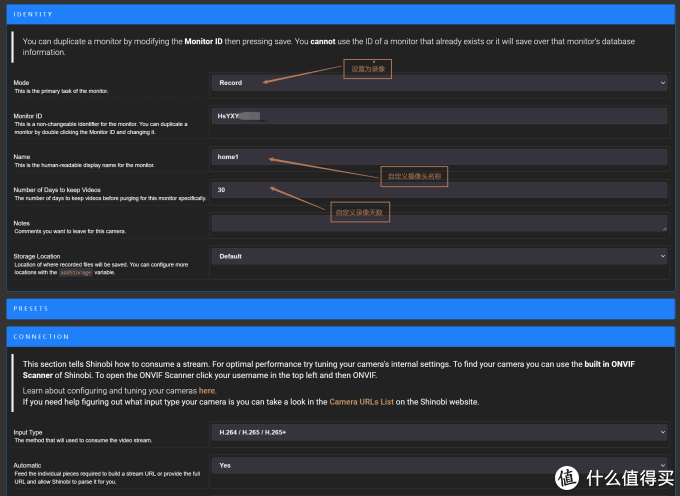Click the chevron arrow of Mode dropdown
The image size is (680, 496).
pos(662,83)
